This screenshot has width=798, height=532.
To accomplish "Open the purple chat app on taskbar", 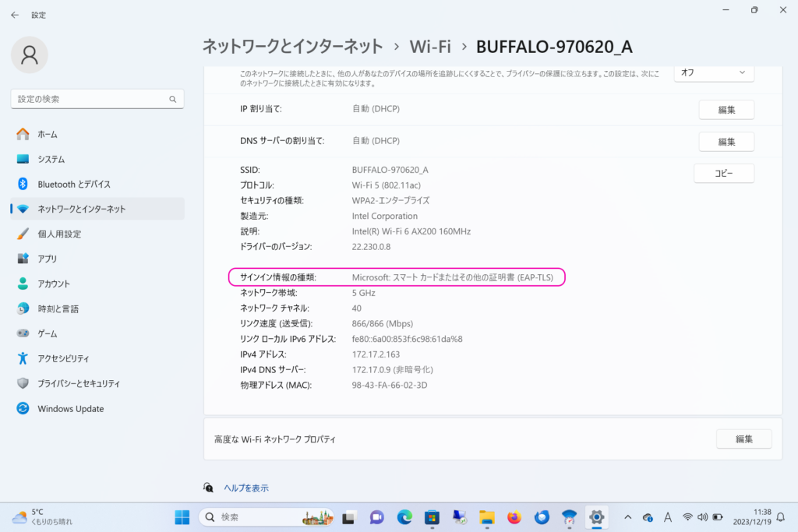I will [376, 518].
